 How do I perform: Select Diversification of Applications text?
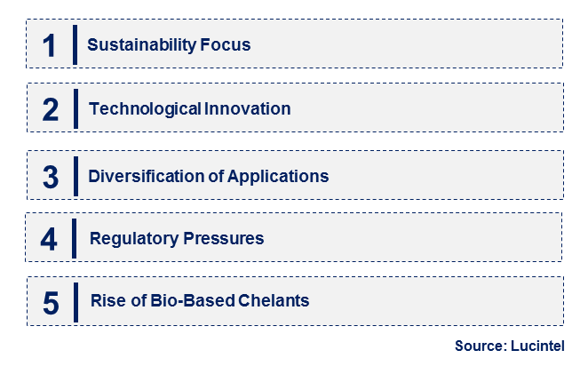(x=209, y=176)
